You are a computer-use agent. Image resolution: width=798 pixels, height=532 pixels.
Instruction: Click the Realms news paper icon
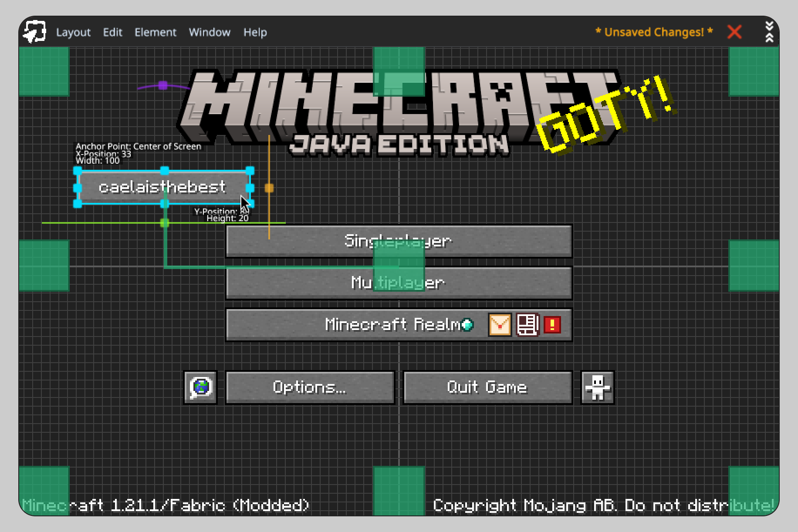pos(528,325)
